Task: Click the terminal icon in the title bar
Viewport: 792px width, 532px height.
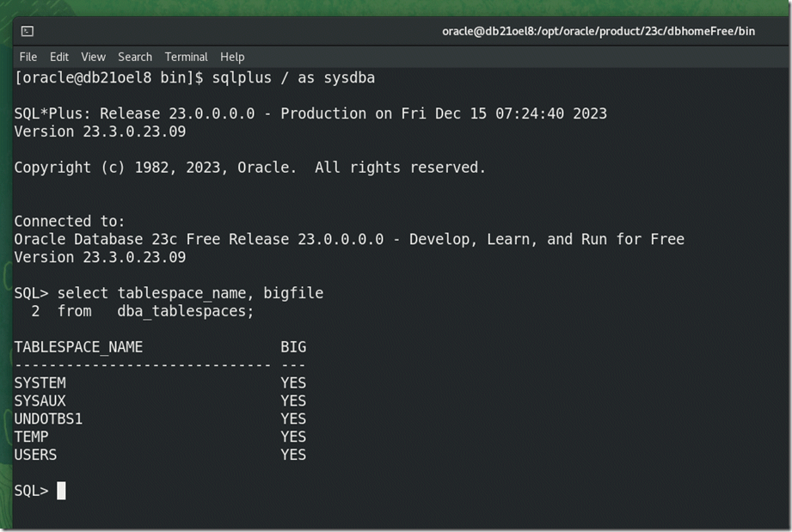Action: pos(28,31)
